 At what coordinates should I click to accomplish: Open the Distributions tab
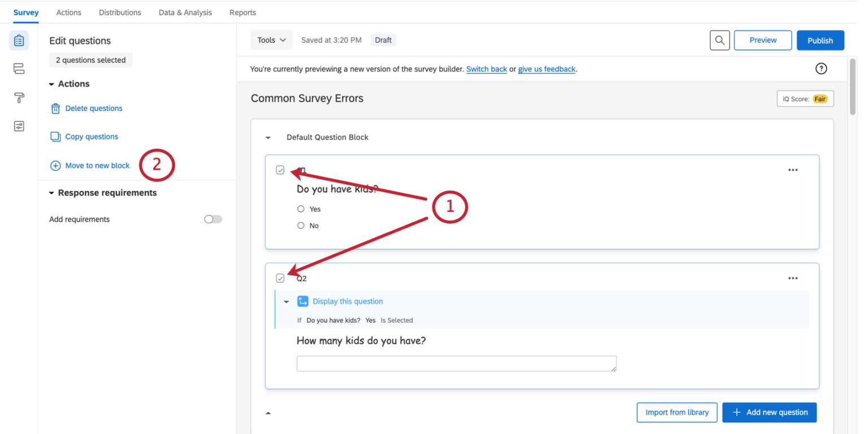pos(120,12)
